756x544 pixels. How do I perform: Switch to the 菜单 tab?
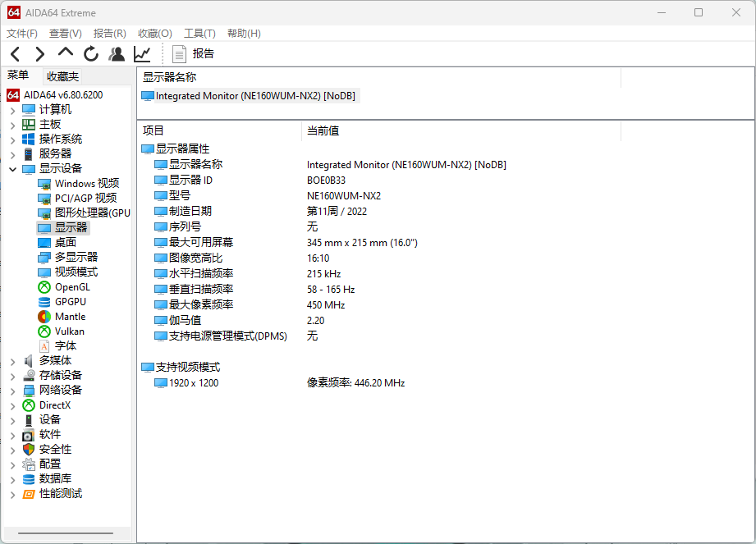click(18, 75)
